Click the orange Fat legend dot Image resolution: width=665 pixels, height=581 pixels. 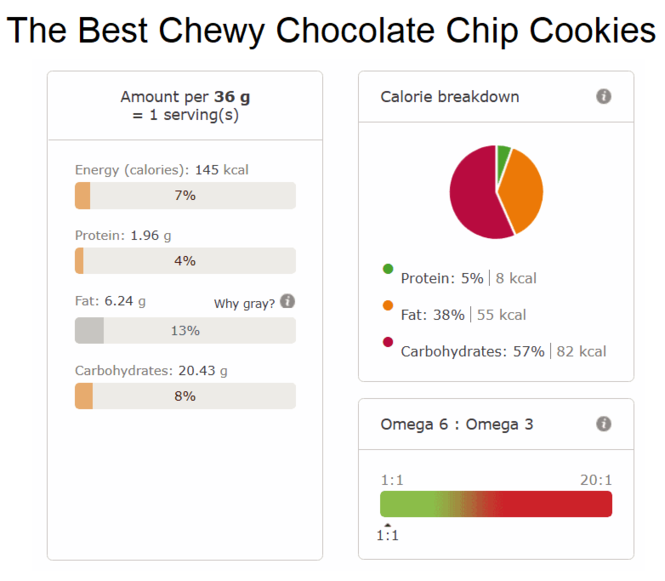point(388,305)
